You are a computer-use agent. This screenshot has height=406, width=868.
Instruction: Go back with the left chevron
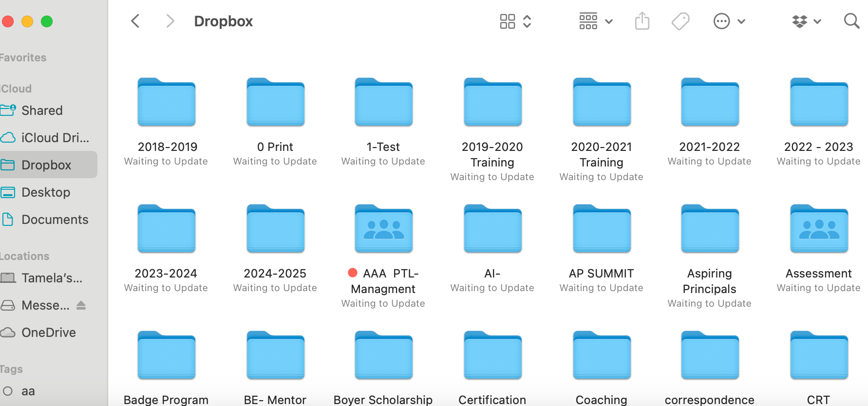135,21
